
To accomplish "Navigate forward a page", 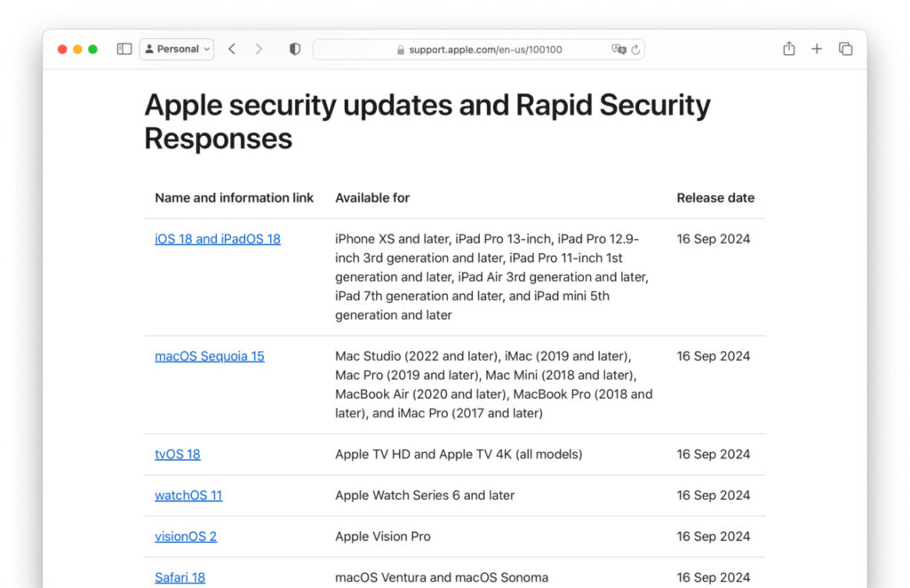I will 258,49.
